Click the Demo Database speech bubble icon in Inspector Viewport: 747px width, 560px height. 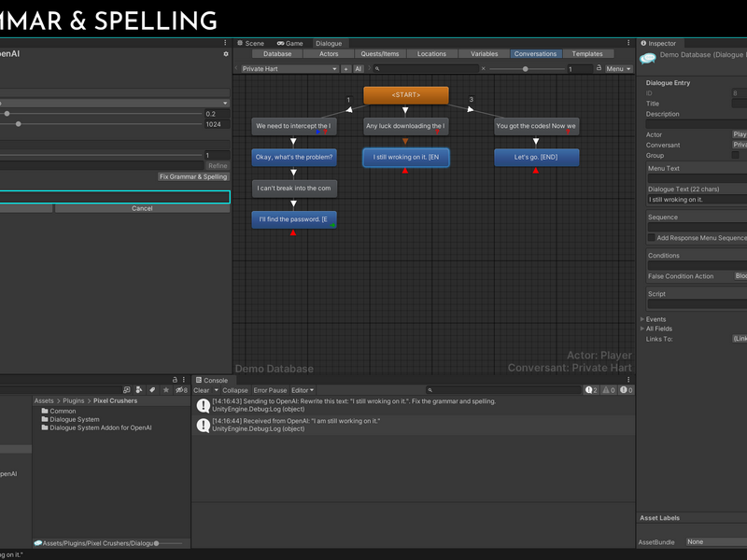(647, 58)
